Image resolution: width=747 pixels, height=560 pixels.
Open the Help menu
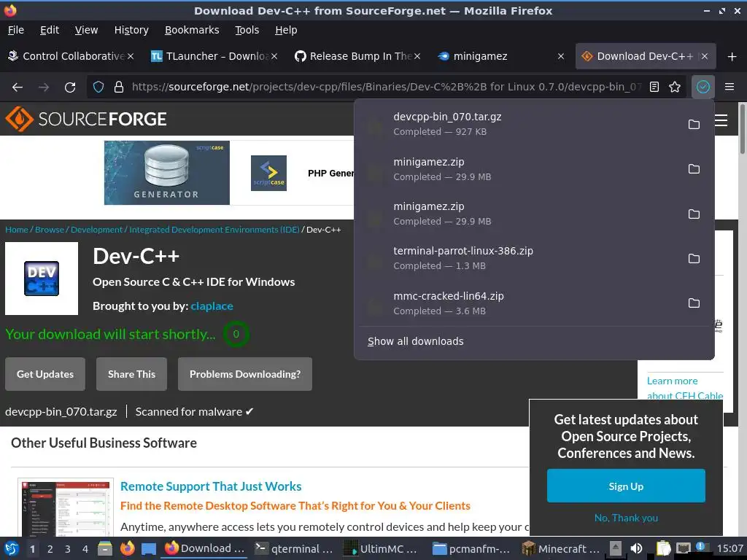click(x=286, y=30)
